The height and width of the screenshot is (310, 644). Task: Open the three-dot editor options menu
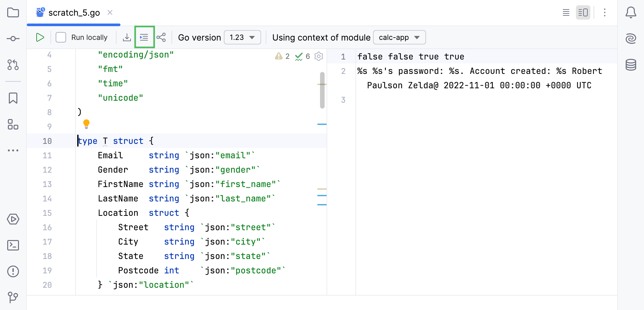coord(604,12)
